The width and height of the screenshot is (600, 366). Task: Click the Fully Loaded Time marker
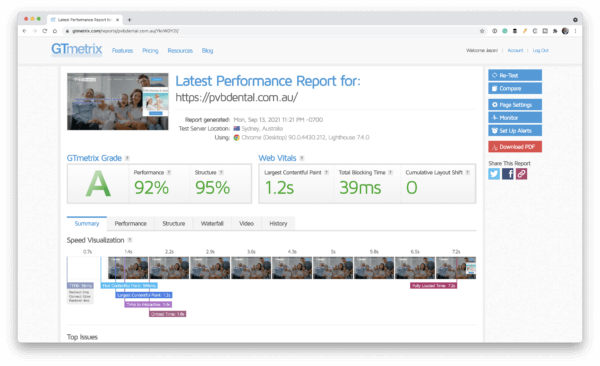433,286
